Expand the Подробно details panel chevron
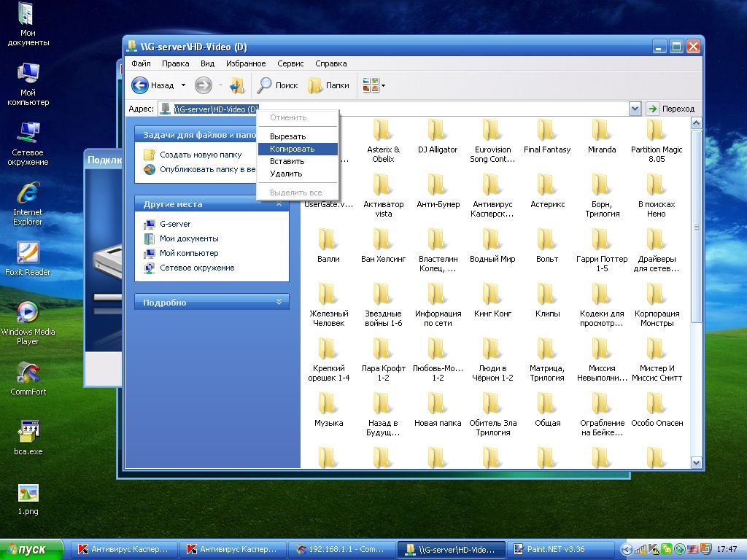This screenshot has height=560, width=747. 279,302
